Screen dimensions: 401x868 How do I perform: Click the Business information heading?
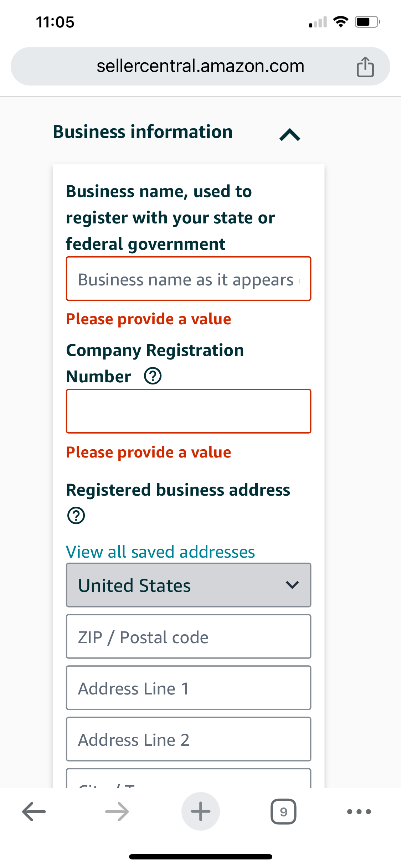[143, 132]
